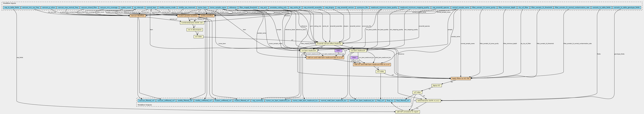Click the vep_pick input node

[x=263, y=8]
